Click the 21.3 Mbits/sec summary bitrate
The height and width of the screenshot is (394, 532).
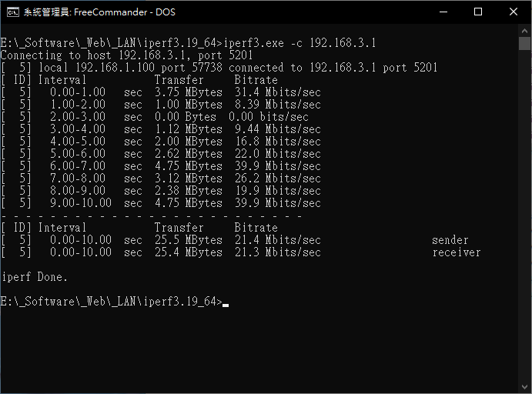pos(277,252)
